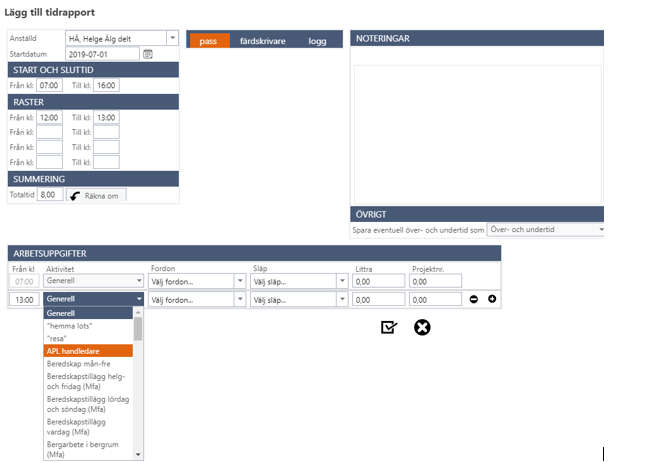Click activity list scroll down arrow

tap(138, 455)
